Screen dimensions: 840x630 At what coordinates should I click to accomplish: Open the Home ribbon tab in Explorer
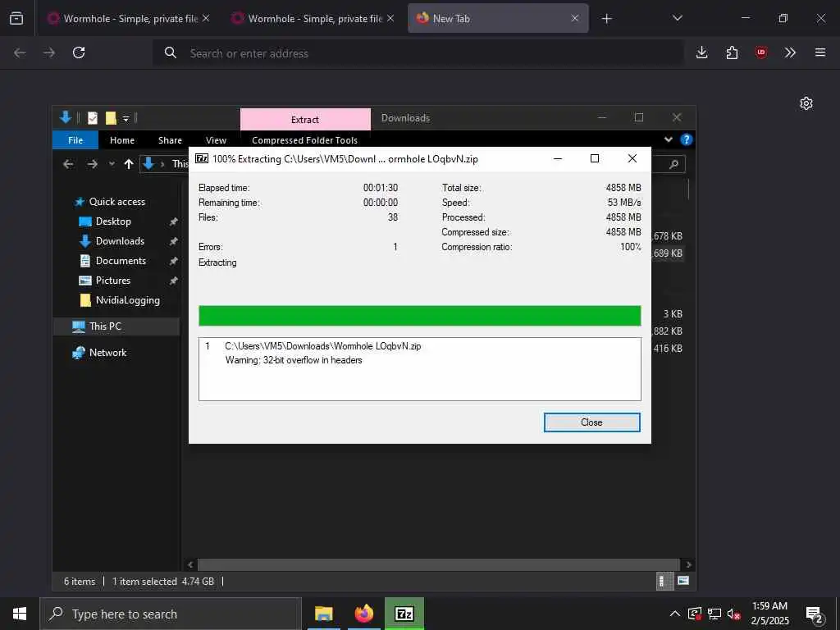122,140
